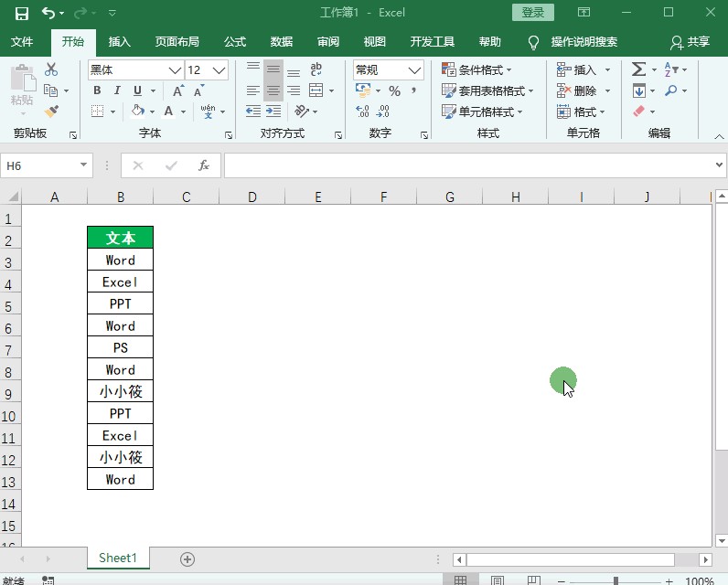Toggle italic formatting
This screenshot has width=728, height=585.
coord(117,91)
